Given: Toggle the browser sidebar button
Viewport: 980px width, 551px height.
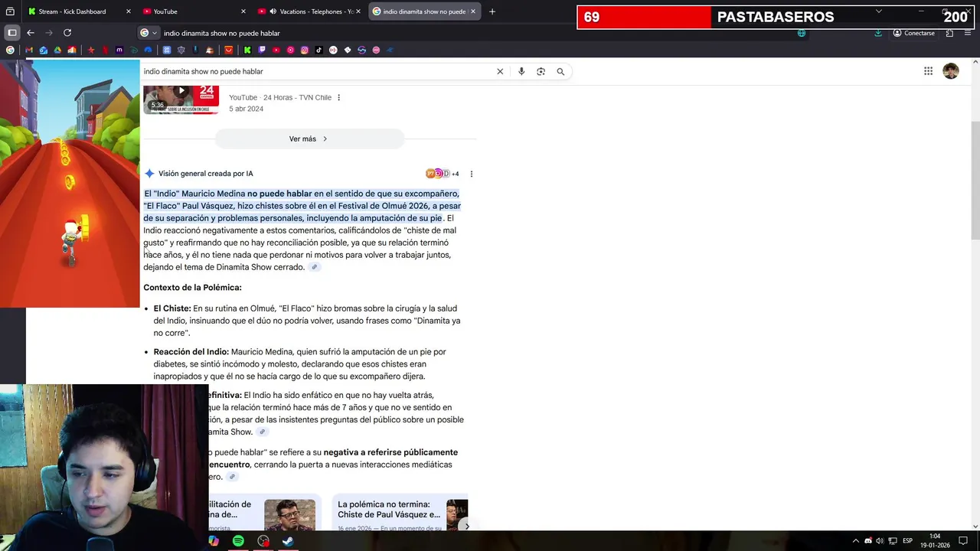Looking at the screenshot, I should [12, 33].
